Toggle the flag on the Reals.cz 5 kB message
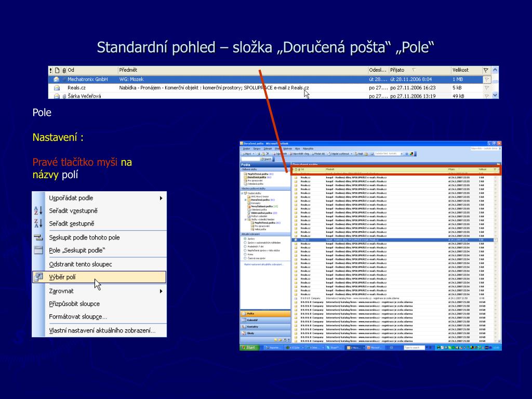This screenshot has height=399, width=532. click(486, 87)
